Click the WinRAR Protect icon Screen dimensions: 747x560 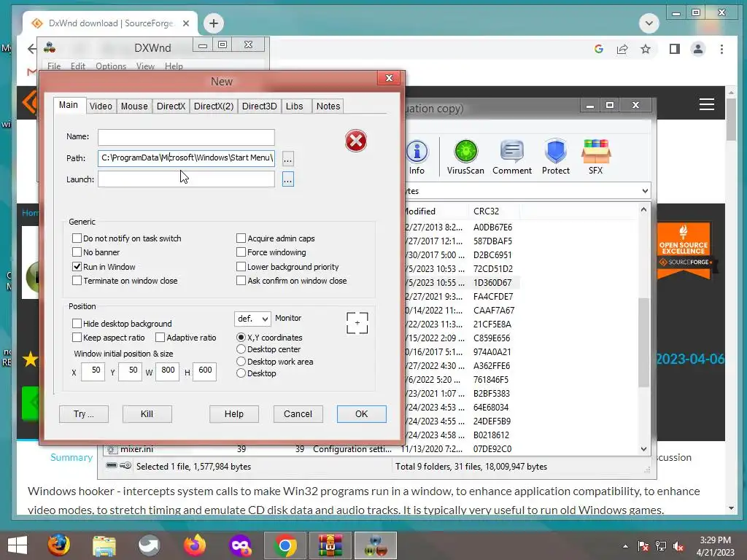[x=555, y=152]
